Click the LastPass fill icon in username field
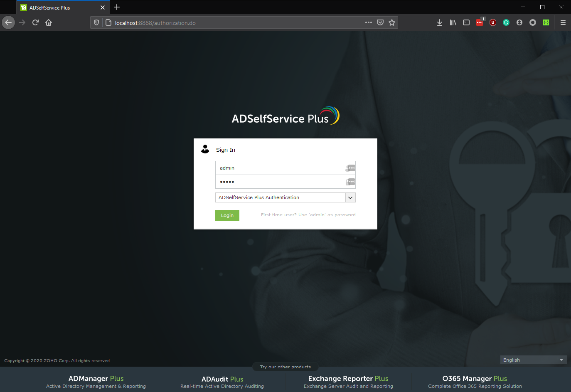This screenshot has height=392, width=571. pyautogui.click(x=350, y=168)
